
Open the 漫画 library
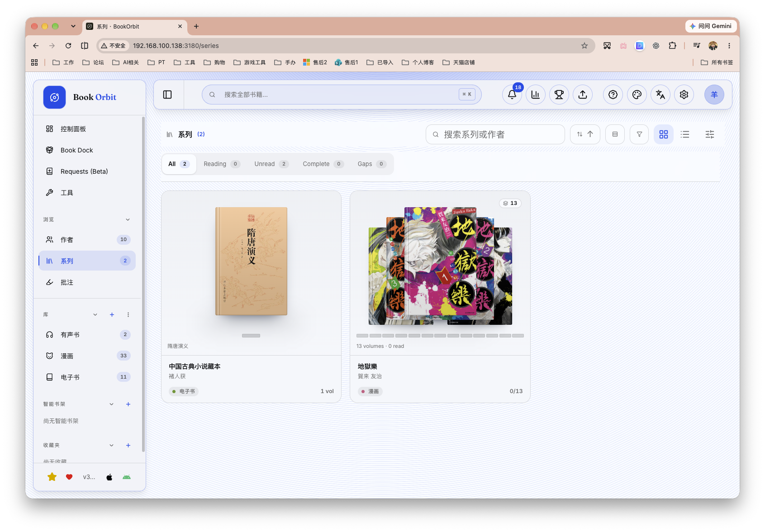(x=87, y=356)
